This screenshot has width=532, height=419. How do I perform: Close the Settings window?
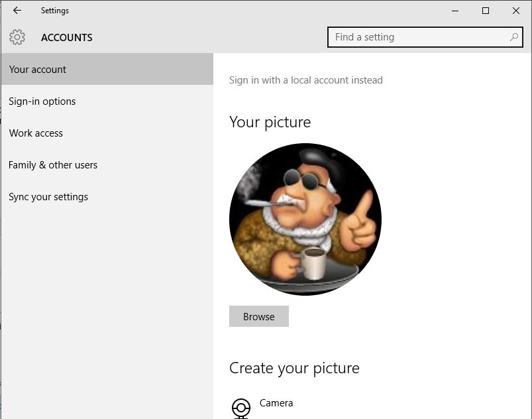516,11
